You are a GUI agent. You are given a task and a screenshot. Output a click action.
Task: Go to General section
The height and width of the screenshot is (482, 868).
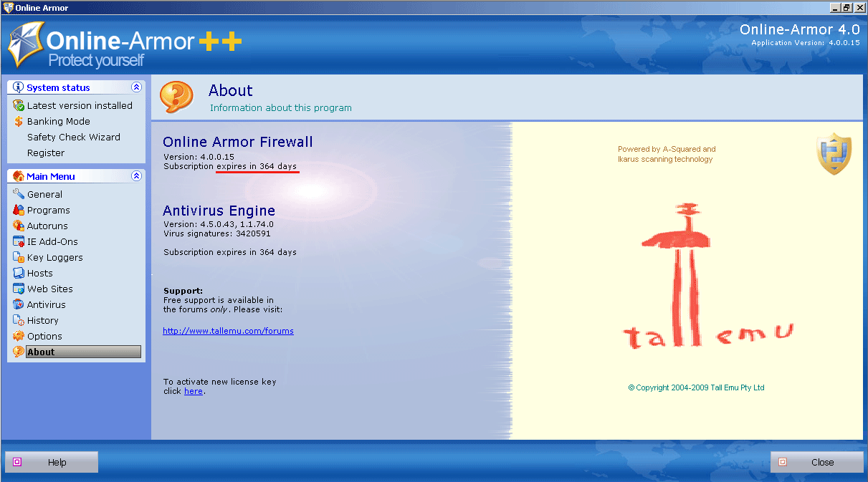click(44, 194)
